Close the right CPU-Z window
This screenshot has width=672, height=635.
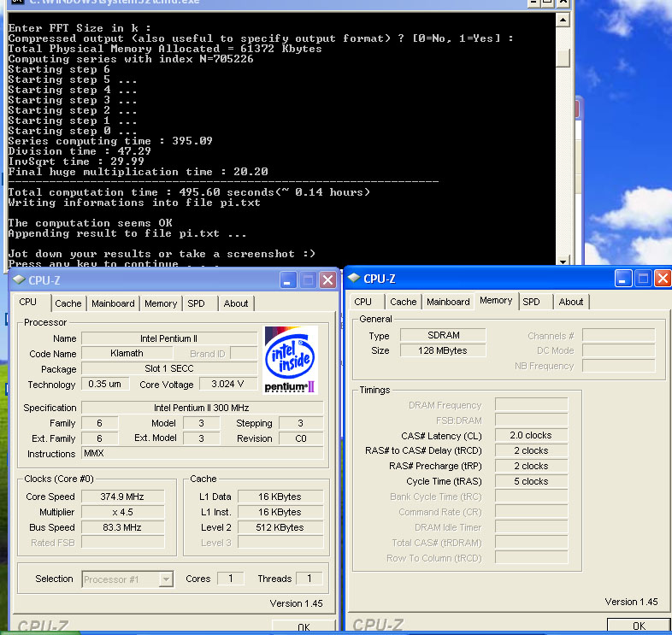[663, 279]
